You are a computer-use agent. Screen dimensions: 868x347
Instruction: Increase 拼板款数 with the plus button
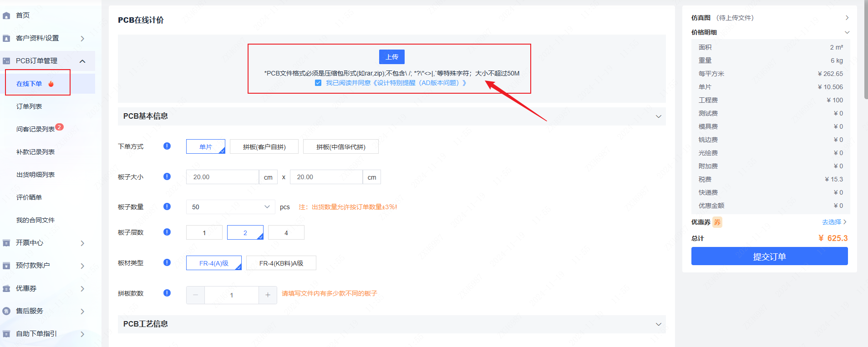coord(268,295)
